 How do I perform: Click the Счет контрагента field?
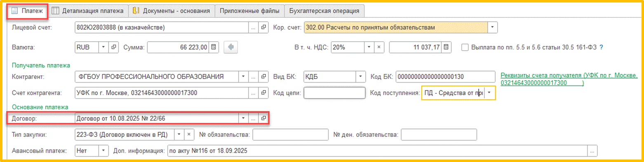(162, 93)
